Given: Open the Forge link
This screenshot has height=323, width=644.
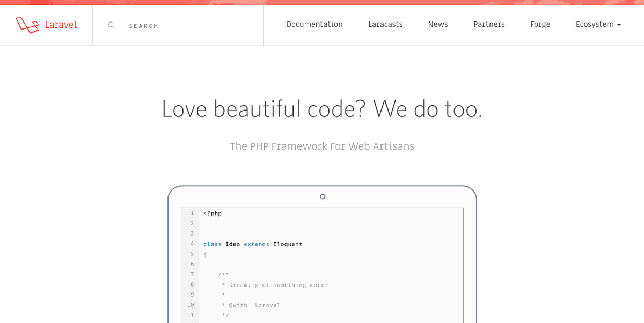Looking at the screenshot, I should click(x=540, y=25).
